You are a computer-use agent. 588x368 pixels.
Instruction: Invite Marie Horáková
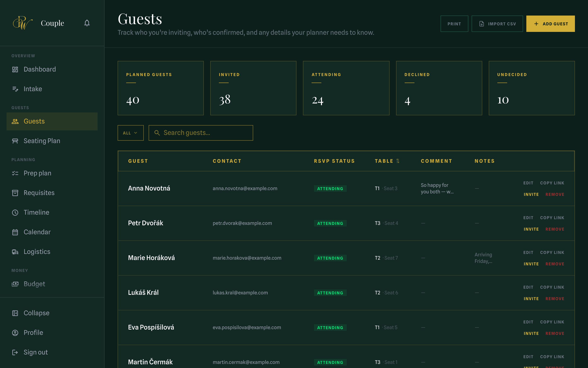[x=531, y=264]
